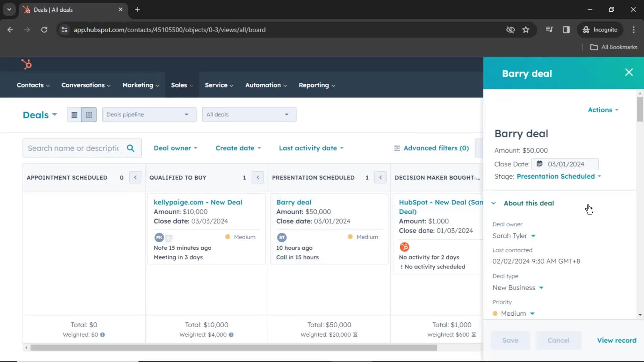Click View record for Barry deal
The height and width of the screenshot is (362, 644).
coord(616,340)
